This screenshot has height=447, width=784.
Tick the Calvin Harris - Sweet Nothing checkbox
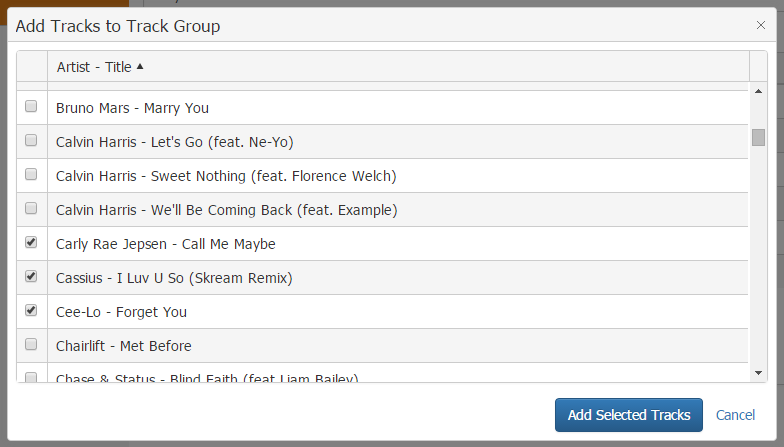tap(31, 174)
